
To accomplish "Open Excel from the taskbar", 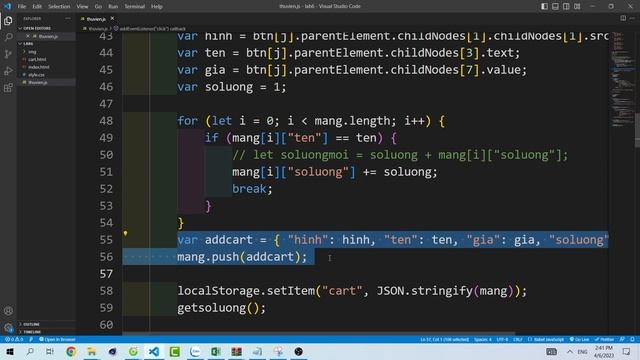I will pos(216,351).
